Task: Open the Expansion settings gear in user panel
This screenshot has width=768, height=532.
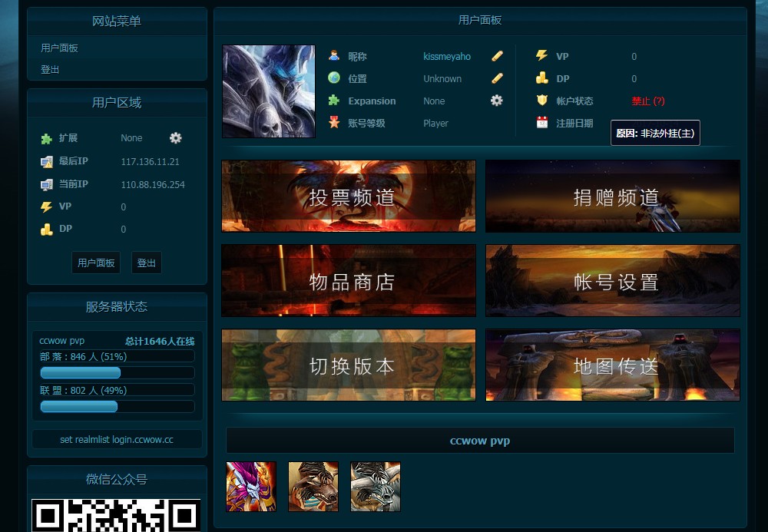Action: tap(496, 101)
